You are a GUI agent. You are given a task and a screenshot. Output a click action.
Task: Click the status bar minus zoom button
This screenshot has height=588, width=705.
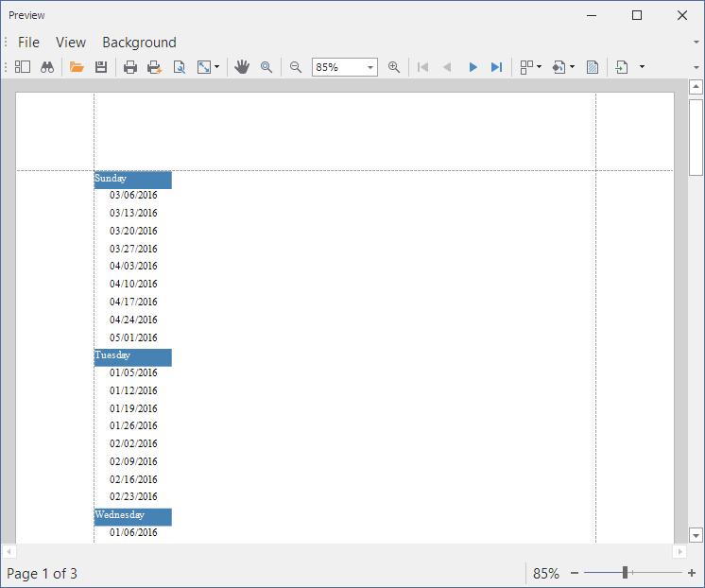tap(575, 573)
